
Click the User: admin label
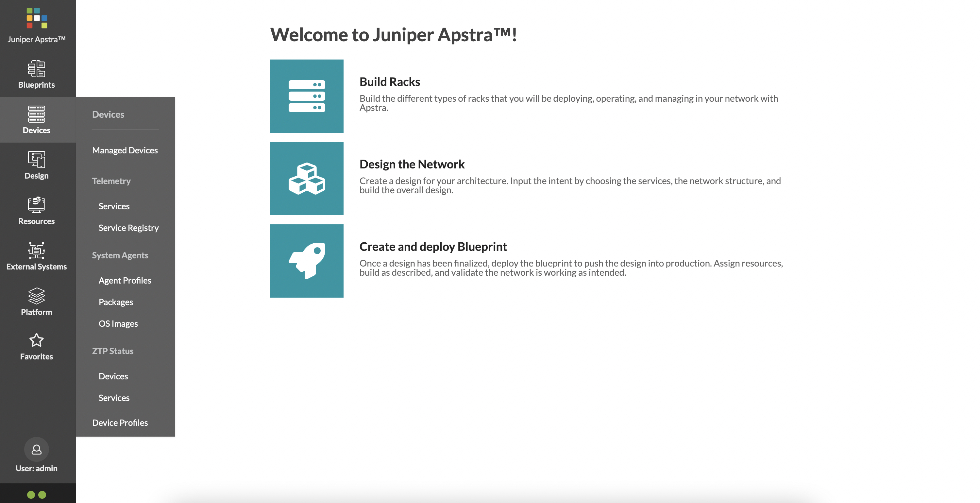coord(37,468)
